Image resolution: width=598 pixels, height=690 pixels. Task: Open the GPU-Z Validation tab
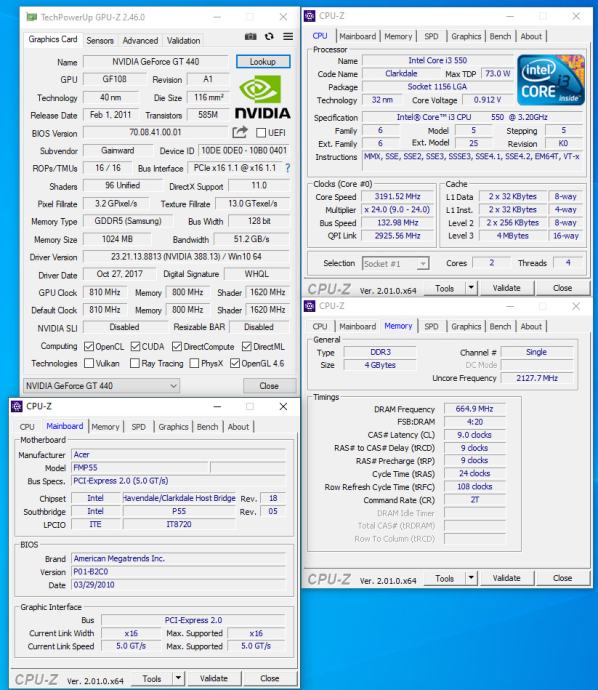pos(183,40)
